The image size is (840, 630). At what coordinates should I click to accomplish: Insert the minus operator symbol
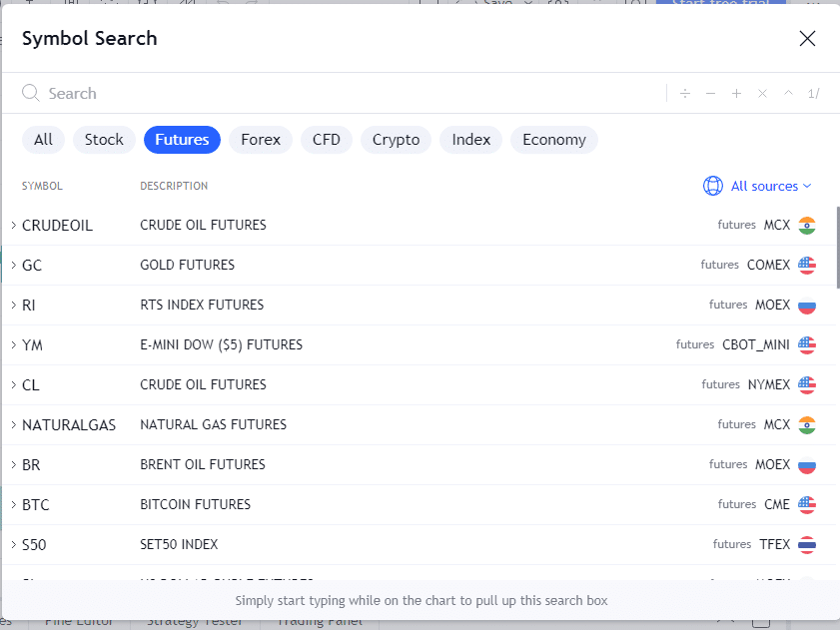pyautogui.click(x=711, y=94)
